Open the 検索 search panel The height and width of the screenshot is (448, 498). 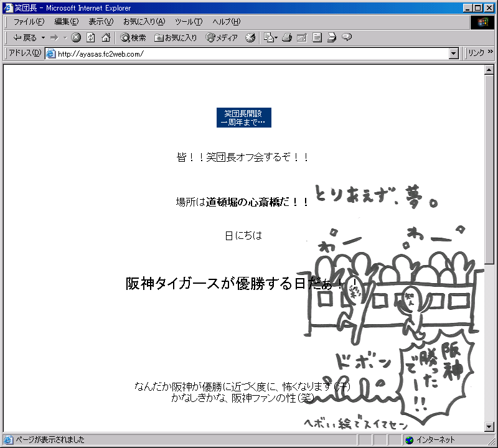point(133,38)
